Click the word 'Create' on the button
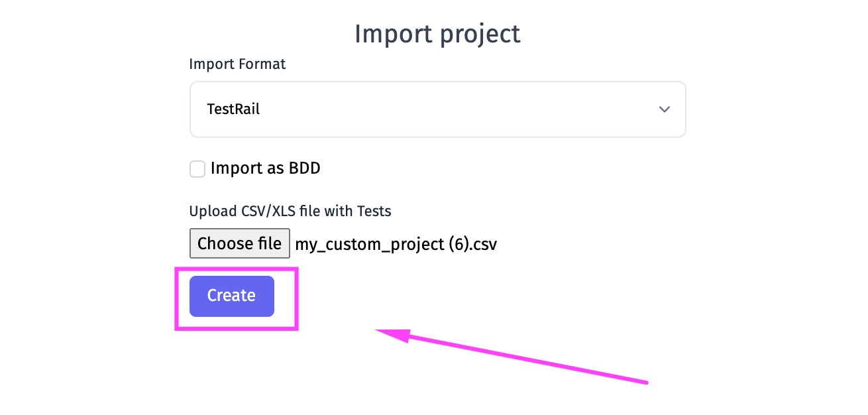The width and height of the screenshot is (868, 415). pyautogui.click(x=231, y=296)
